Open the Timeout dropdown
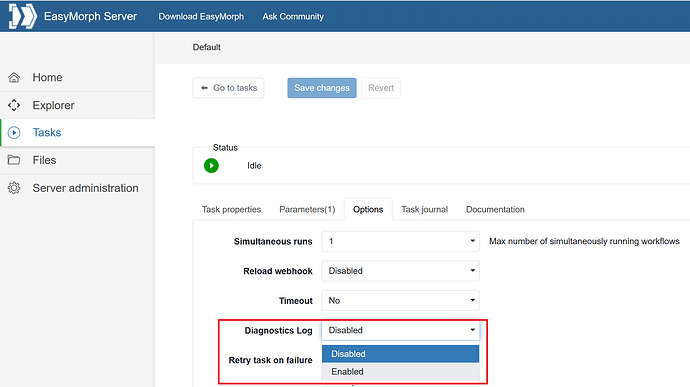 tap(400, 301)
